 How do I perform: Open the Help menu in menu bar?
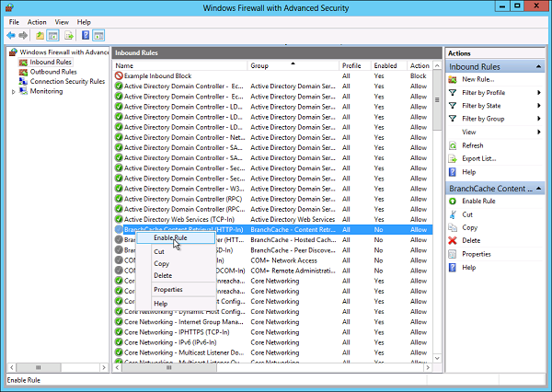[84, 22]
